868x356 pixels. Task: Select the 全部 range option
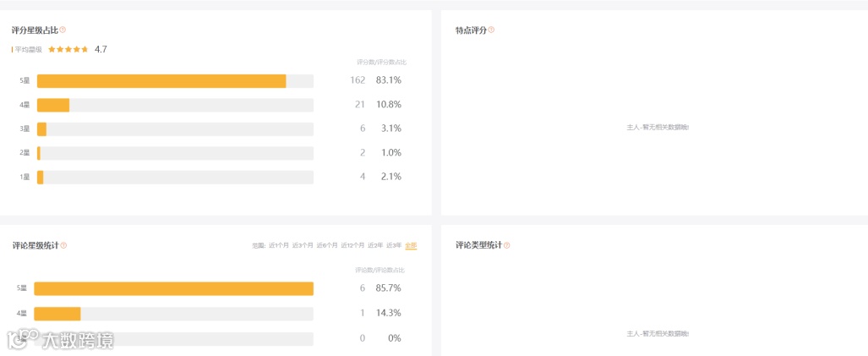[x=411, y=246]
